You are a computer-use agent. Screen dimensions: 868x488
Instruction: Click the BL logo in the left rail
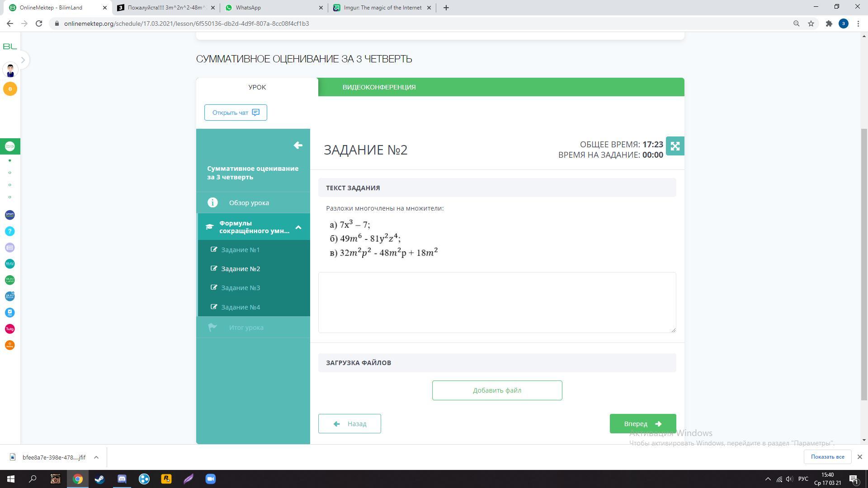click(10, 47)
